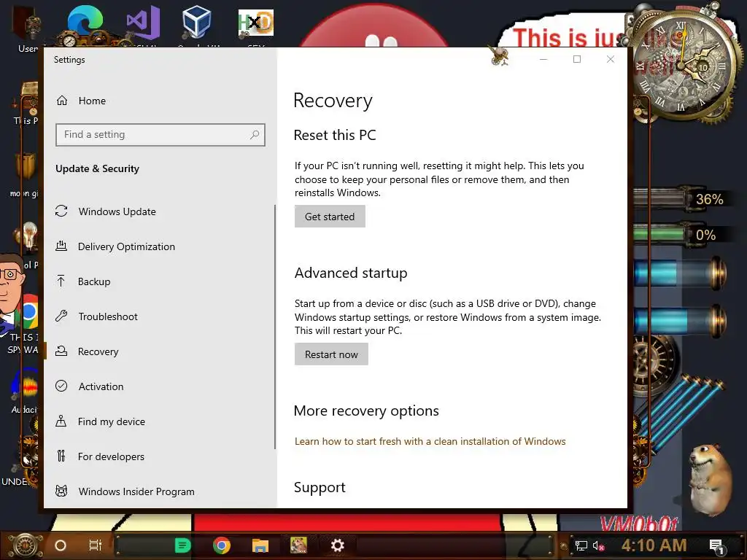Open the network tray icon
747x560 pixels.
(581, 545)
